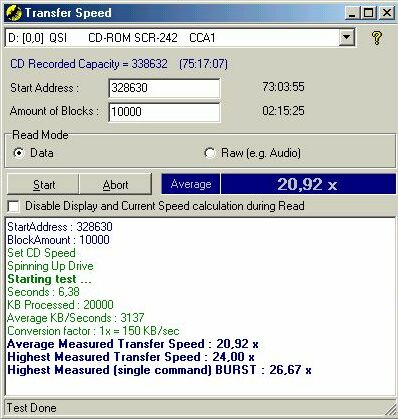This screenshot has height=419, width=398.
Task: Click the Abort button
Action: 115,184
